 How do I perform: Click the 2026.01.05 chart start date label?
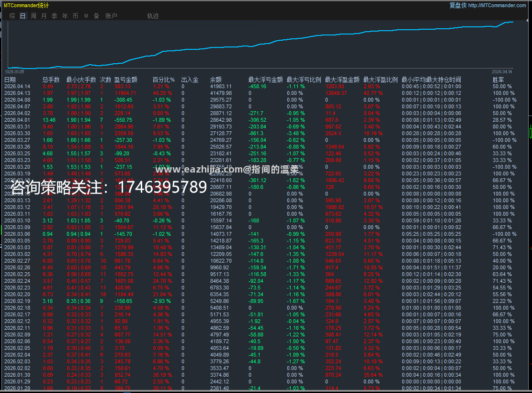click(14, 72)
